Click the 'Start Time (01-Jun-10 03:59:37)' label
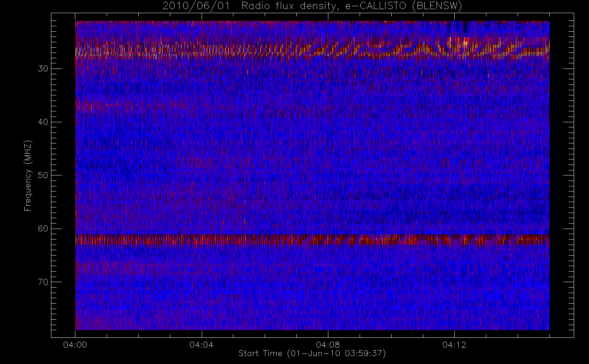Screen dimensions: 589x364 [312, 353]
